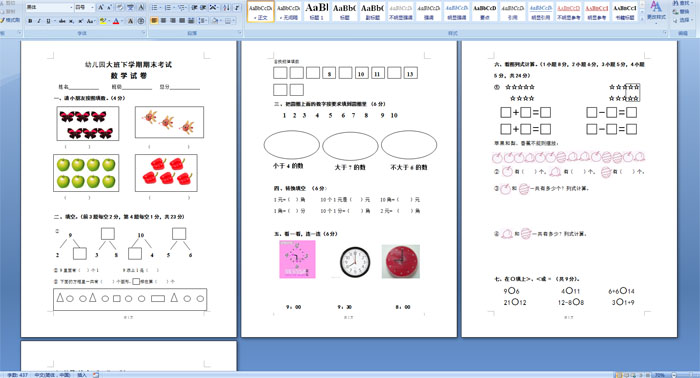Screen dimensions: 700x378
Task: Click the Format Painter brush icon
Action: click(11, 20)
